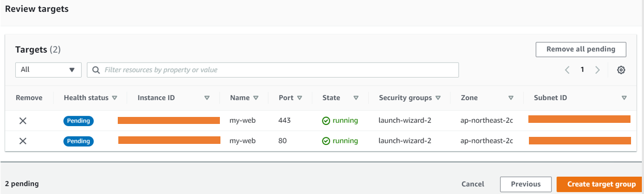Select port value 80
This screenshot has width=644, height=194.
pyautogui.click(x=283, y=141)
